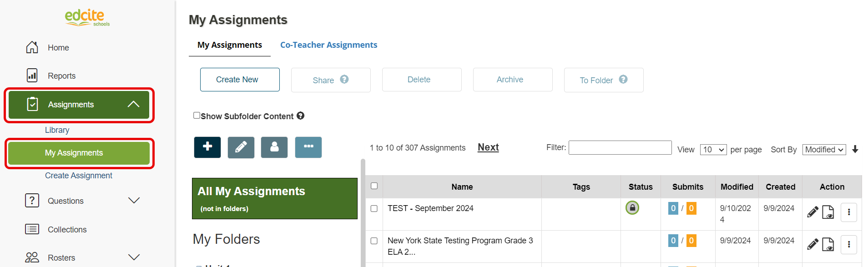This screenshot has height=267, width=868.
Task: Open the folder more options ellipsis icon
Action: (x=308, y=147)
